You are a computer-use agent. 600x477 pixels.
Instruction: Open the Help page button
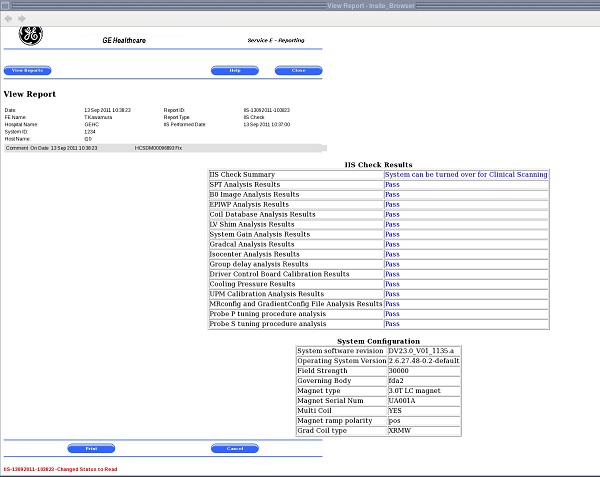tap(235, 71)
